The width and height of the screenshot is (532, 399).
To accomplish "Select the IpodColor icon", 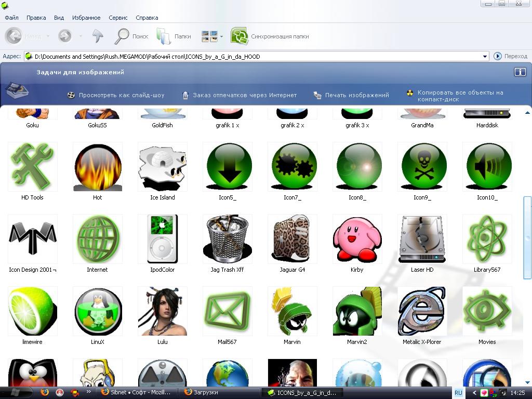I will coord(163,239).
